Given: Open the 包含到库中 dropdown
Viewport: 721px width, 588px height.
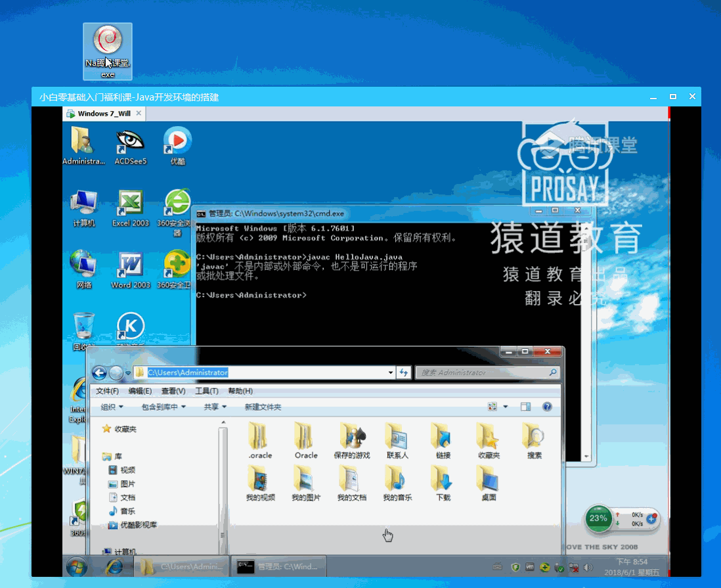Looking at the screenshot, I should pyautogui.click(x=164, y=407).
